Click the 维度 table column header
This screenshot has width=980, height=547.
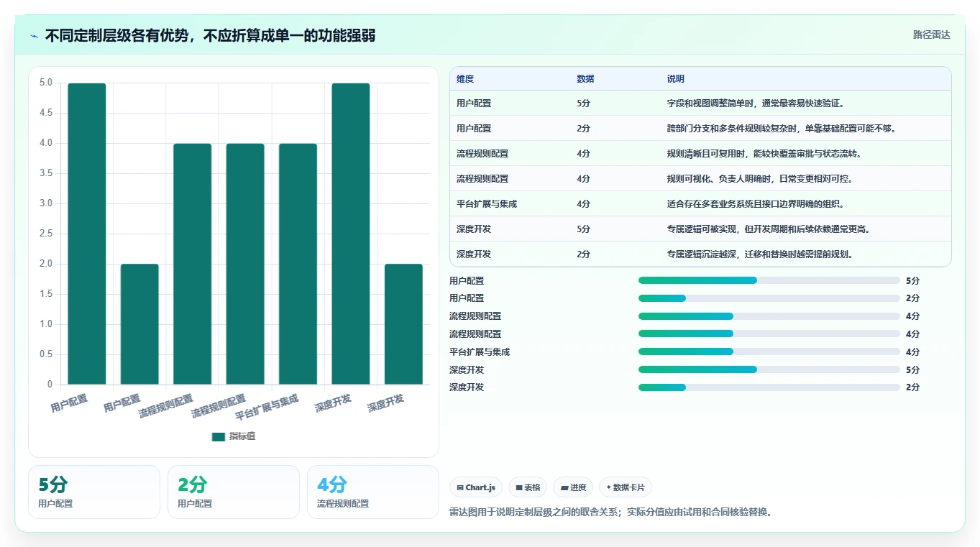(465, 79)
